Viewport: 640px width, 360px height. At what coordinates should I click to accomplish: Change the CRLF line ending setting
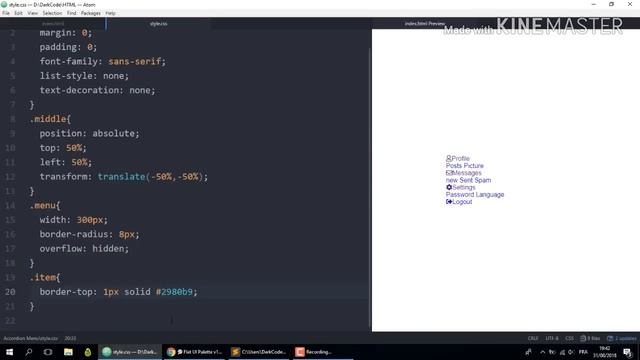(533, 338)
